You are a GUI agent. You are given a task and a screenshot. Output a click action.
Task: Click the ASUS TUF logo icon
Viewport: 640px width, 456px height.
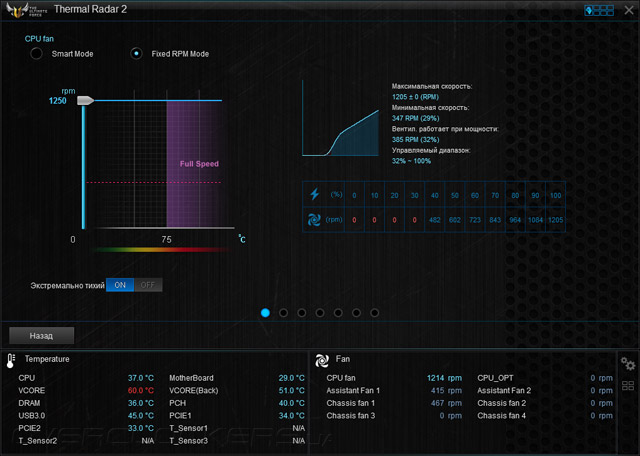[27, 10]
